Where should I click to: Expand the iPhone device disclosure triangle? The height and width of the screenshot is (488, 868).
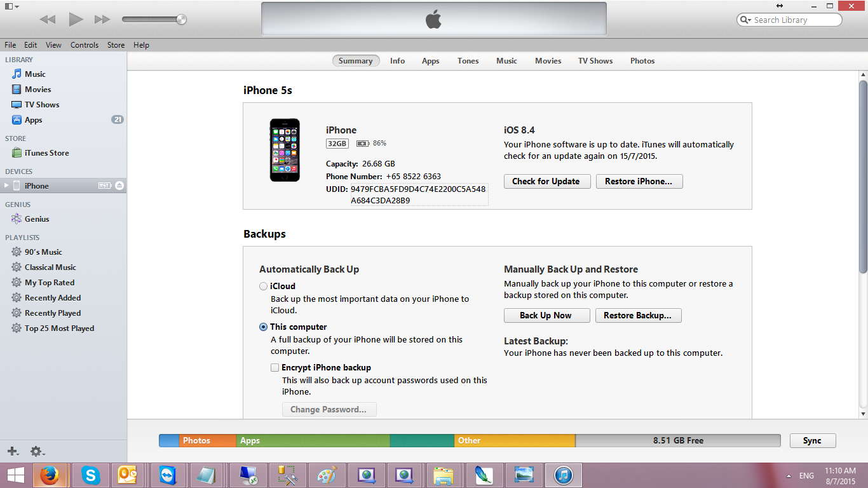click(6, 186)
